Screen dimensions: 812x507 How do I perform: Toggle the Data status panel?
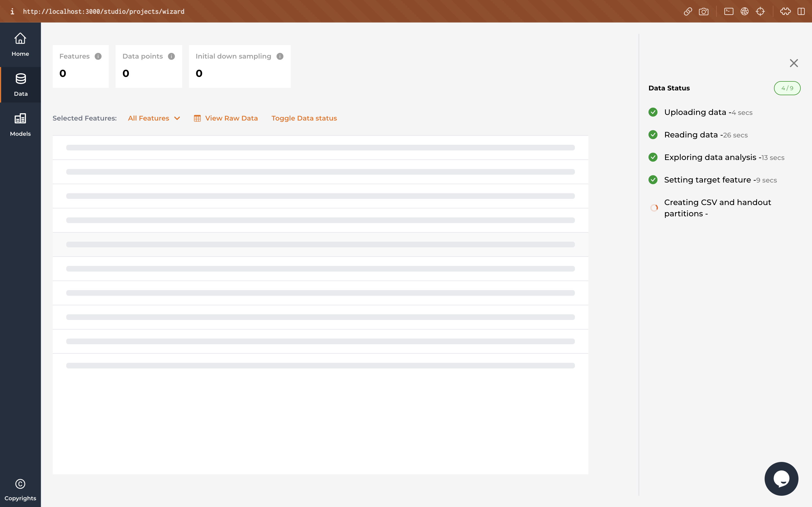click(304, 118)
